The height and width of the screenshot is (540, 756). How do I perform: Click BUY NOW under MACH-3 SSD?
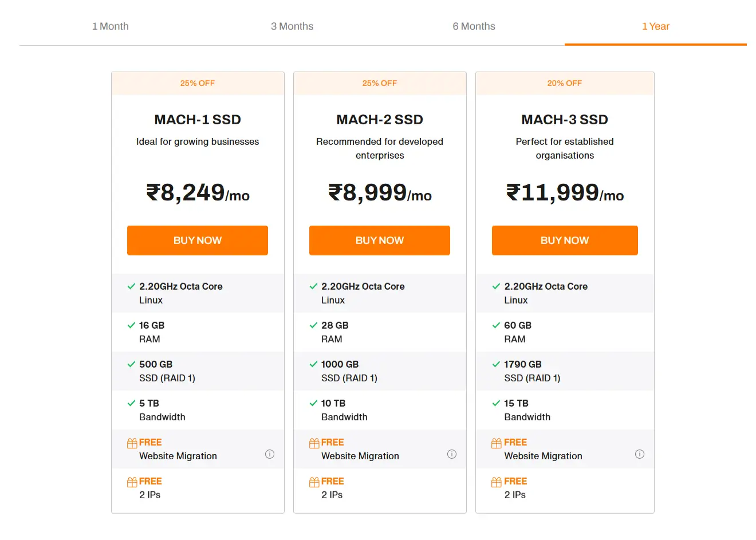[564, 241]
